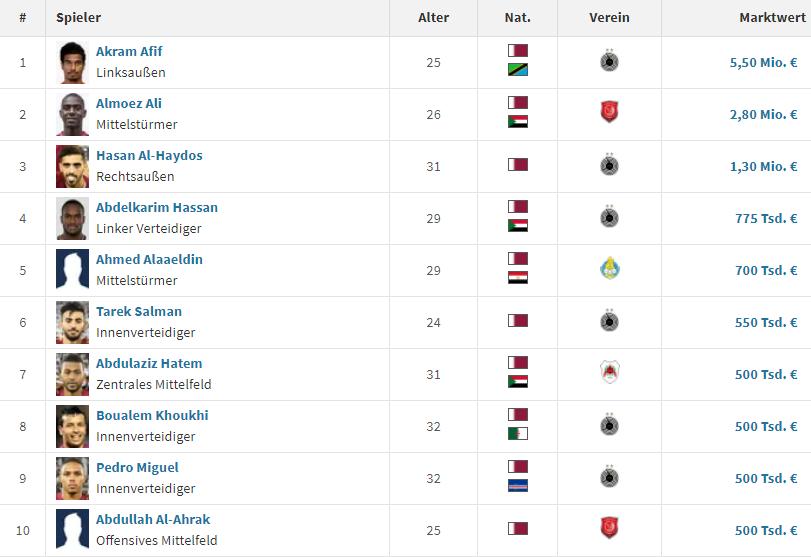Viewport: 811px width, 557px height.
Task: Click Al-Gharafa club crest in Ahmed Alaaeldin row
Action: coord(609,270)
